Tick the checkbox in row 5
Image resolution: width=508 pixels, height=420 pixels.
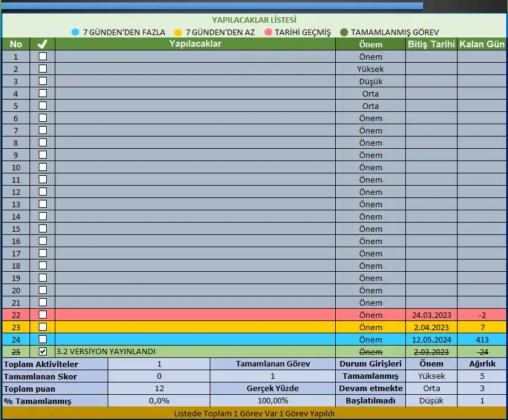pos(42,106)
